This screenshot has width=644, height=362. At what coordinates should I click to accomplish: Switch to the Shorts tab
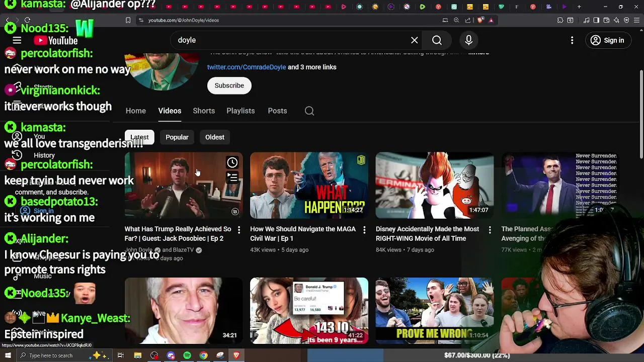coord(204,111)
